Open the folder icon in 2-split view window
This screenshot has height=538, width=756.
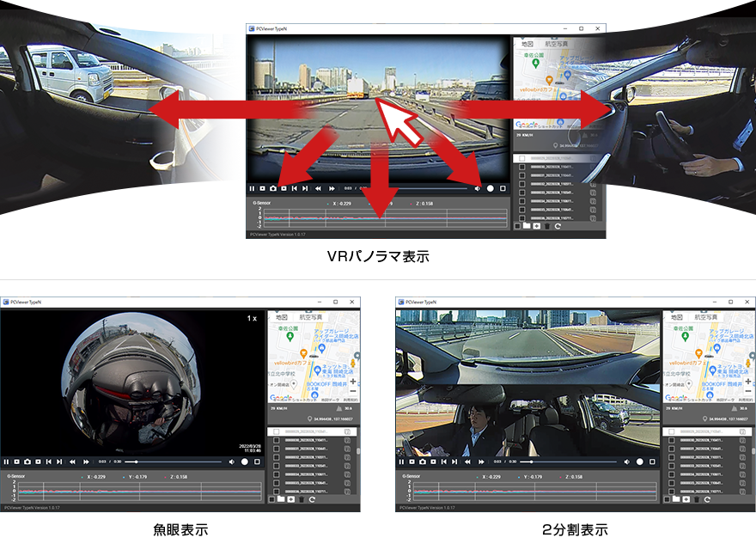(x=677, y=498)
